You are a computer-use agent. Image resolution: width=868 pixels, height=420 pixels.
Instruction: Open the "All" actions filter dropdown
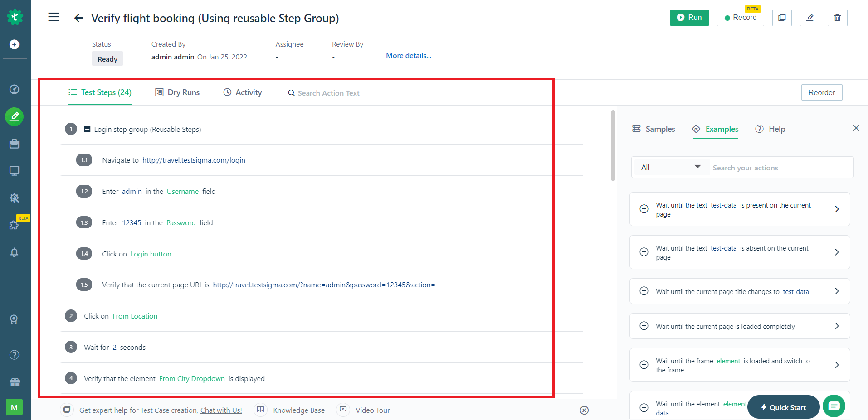point(670,167)
